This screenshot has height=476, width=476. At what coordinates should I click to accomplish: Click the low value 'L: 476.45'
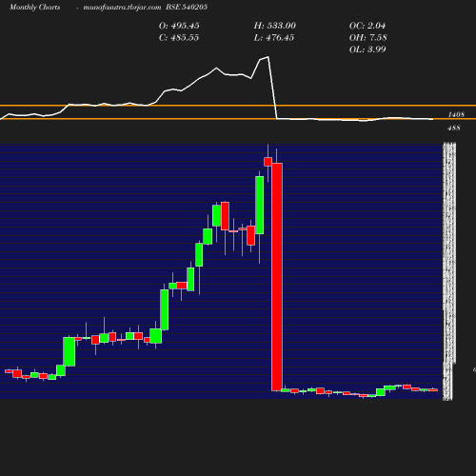(x=274, y=37)
